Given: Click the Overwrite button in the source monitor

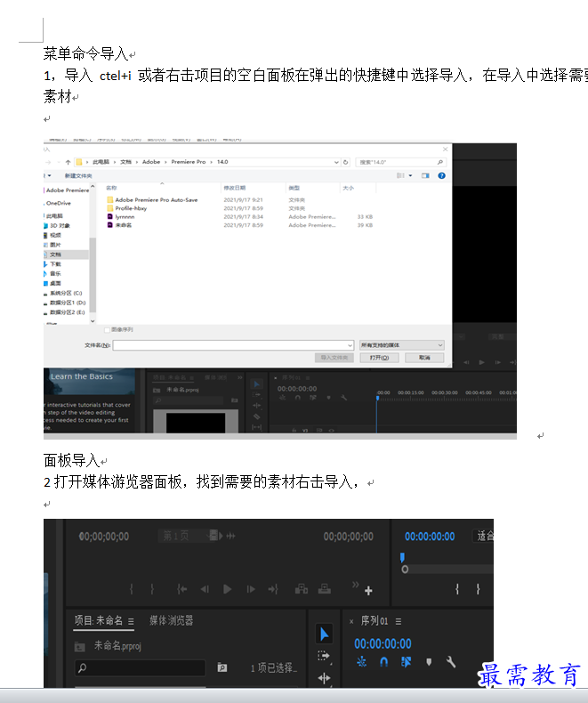Looking at the screenshot, I should pos(325,589).
